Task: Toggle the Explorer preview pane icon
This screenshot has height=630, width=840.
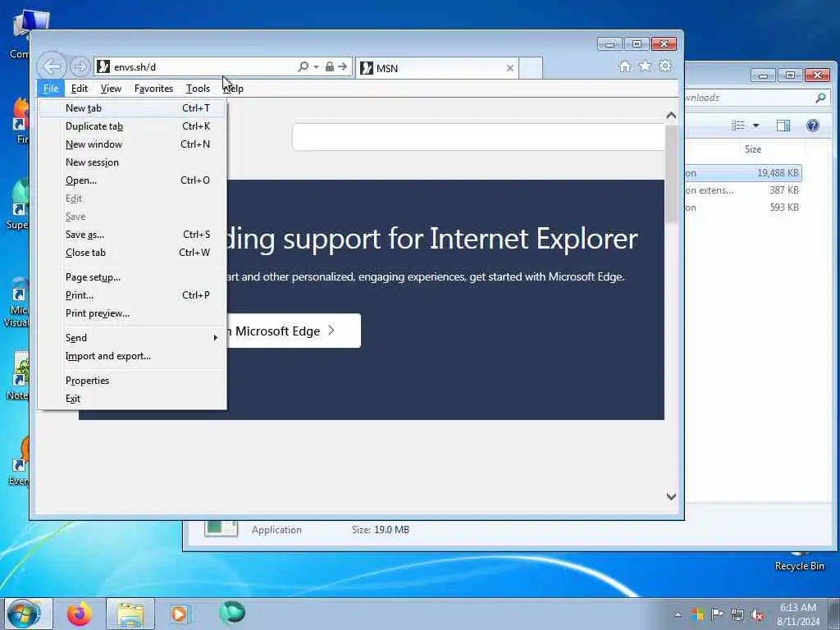Action: [783, 126]
